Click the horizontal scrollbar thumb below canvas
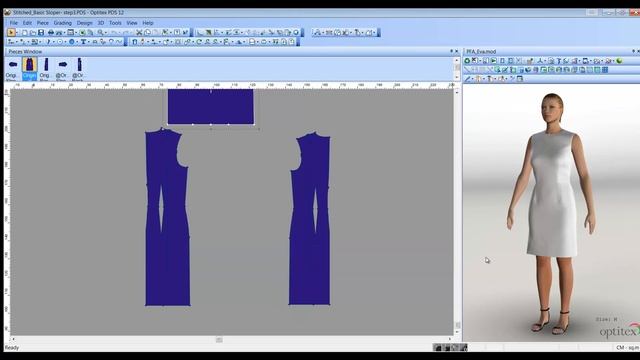Screen dimensions: 640x360 tap(219, 340)
